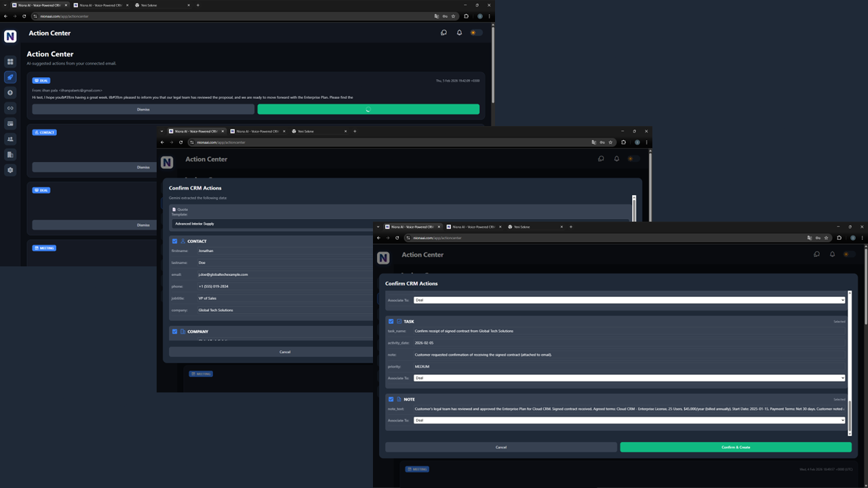Open tab search chevron in back browser window
Screen dimensions: 868x488
tap(4, 5)
